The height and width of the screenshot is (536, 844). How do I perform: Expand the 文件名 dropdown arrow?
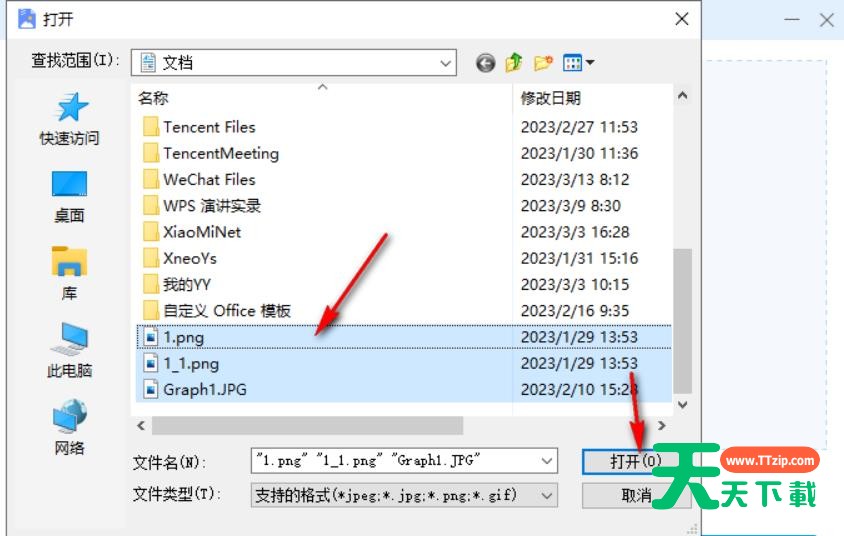click(x=546, y=461)
